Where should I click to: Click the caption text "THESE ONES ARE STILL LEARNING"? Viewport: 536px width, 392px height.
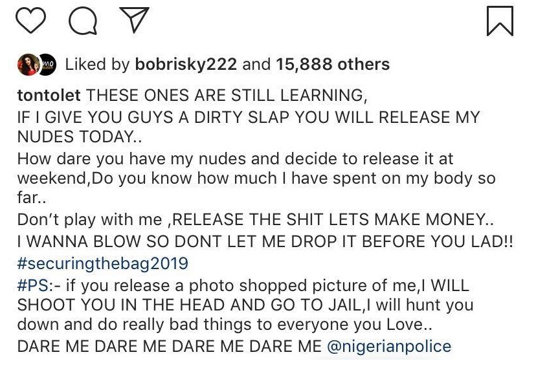click(x=227, y=95)
